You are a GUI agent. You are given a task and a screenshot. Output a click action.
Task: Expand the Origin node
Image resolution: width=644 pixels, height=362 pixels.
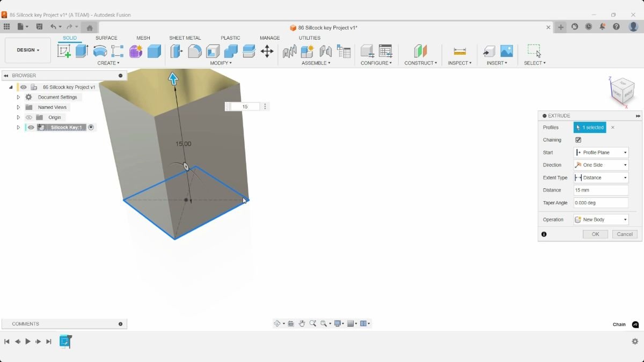[x=18, y=117]
